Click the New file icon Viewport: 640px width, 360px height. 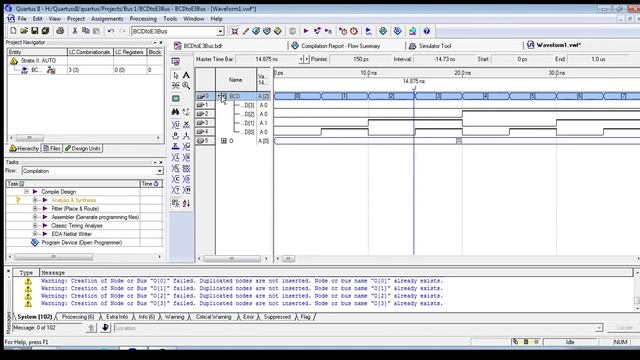(x=13, y=31)
